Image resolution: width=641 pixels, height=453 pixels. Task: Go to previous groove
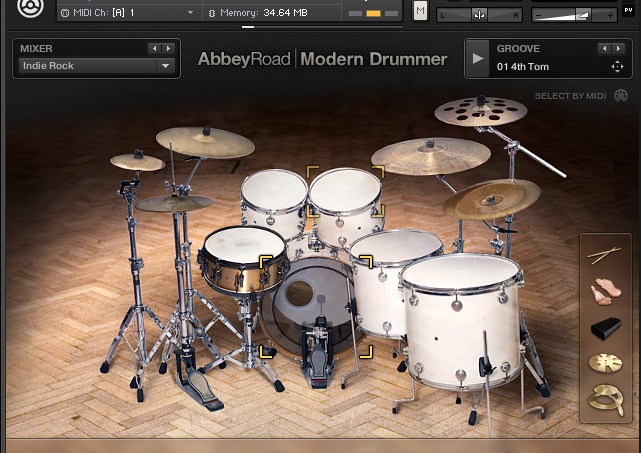pyautogui.click(x=604, y=49)
